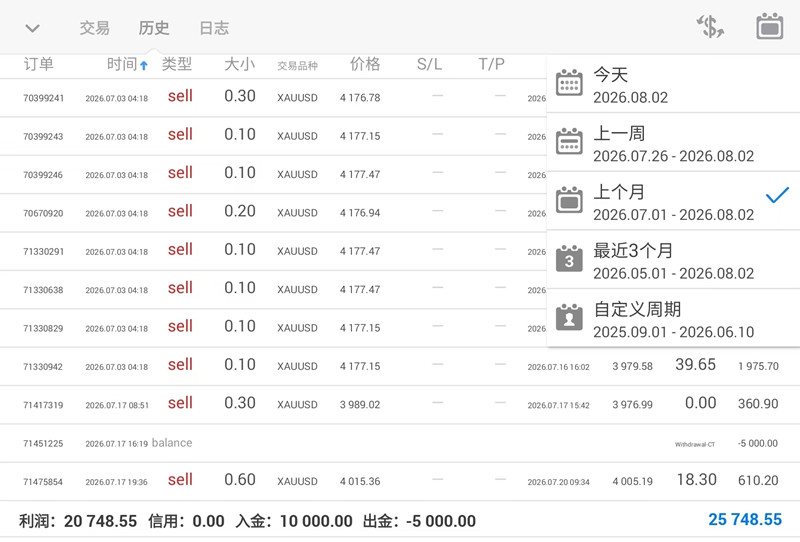Click the calendar icon beside 上一周

pyautogui.click(x=569, y=141)
